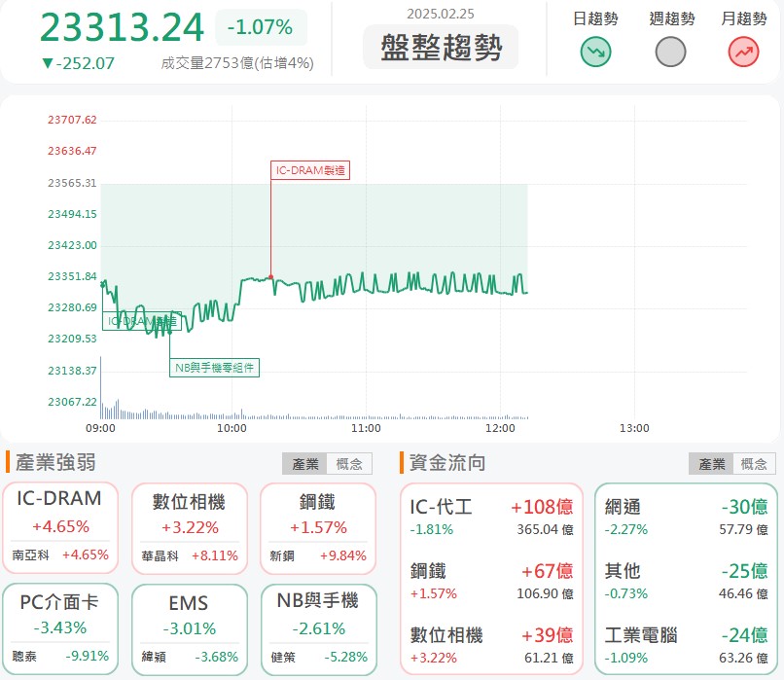The height and width of the screenshot is (680, 784).
Task: Click the 盤整趨勢 button
Action: pos(441,48)
